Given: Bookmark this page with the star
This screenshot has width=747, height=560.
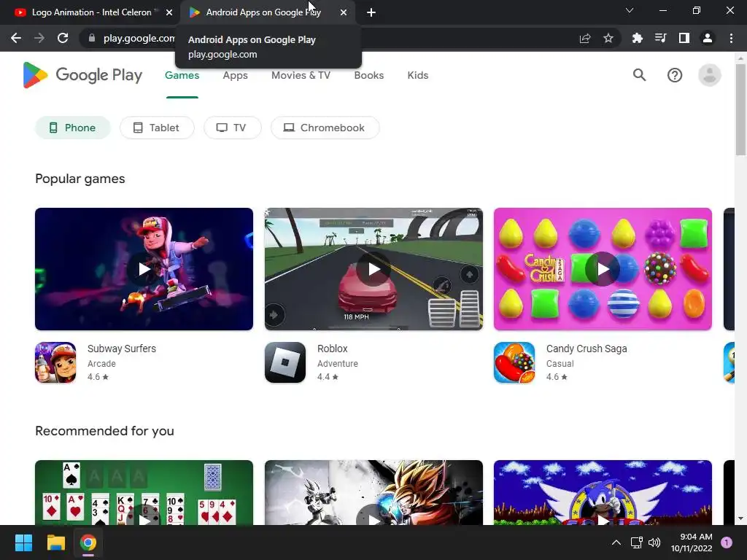Looking at the screenshot, I should pyautogui.click(x=608, y=38).
